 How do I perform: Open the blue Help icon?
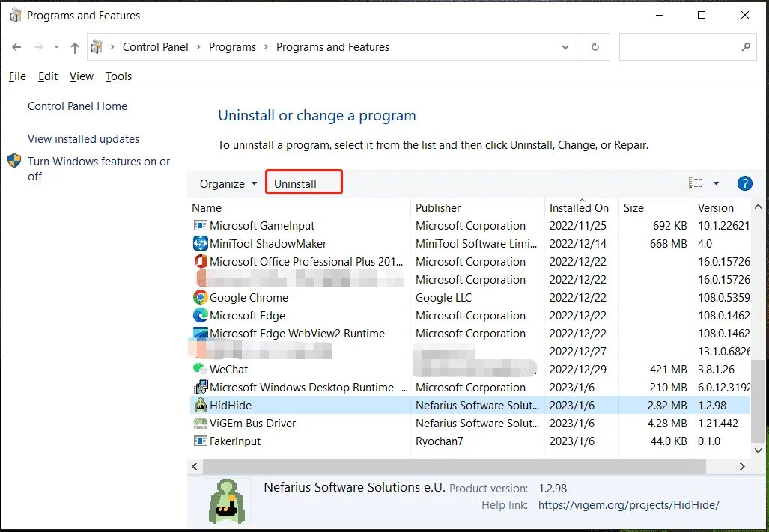click(744, 184)
